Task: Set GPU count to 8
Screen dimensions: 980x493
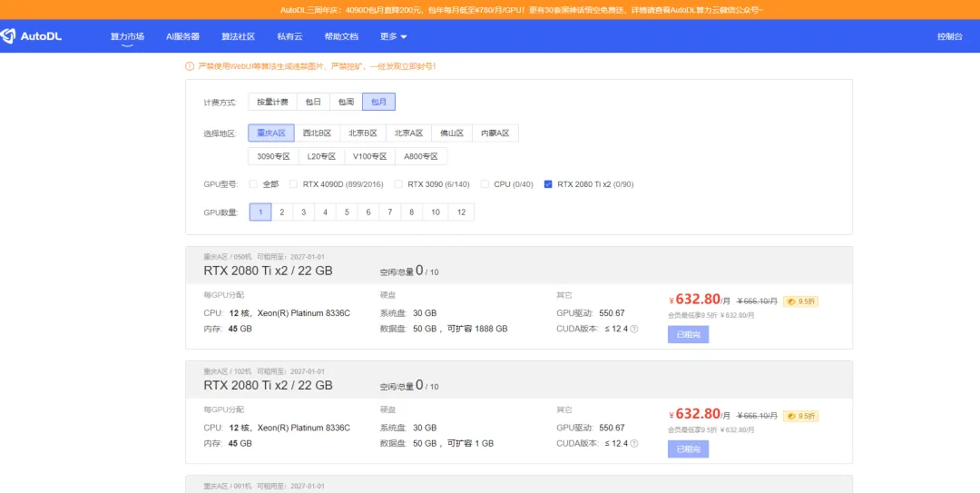Action: pos(411,212)
